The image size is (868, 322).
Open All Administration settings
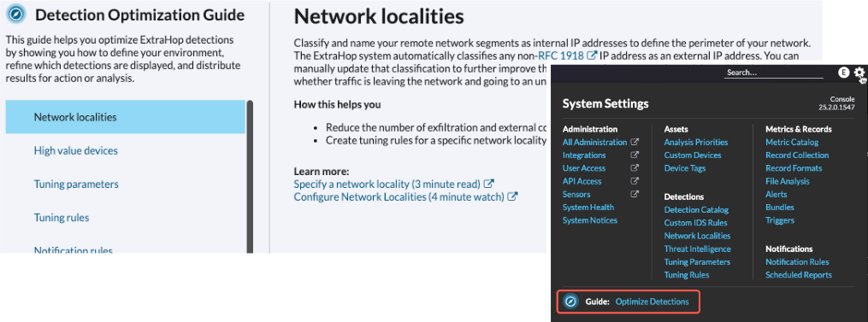pos(595,142)
